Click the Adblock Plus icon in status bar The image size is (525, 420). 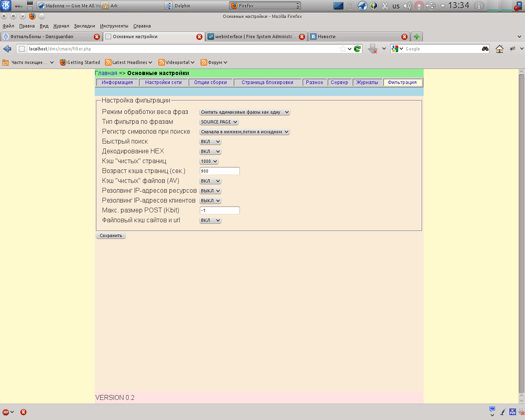[5, 412]
